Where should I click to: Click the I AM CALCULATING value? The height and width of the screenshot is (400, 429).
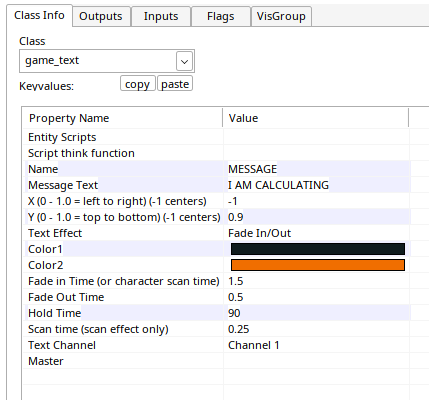tap(278, 185)
